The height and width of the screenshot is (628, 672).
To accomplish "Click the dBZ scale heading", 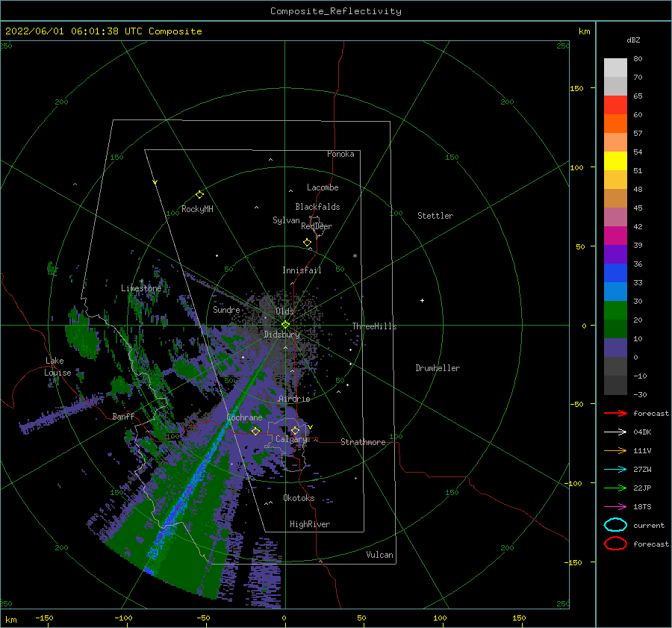I will point(633,40).
